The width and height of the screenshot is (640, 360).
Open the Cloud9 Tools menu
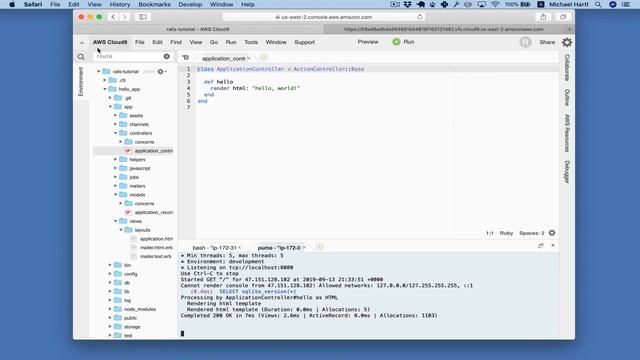coord(251,42)
